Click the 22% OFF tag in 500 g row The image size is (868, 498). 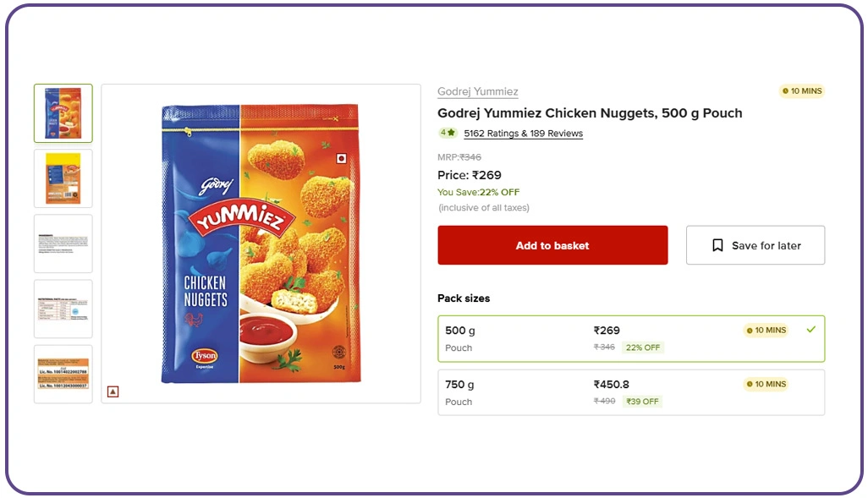pyautogui.click(x=643, y=348)
